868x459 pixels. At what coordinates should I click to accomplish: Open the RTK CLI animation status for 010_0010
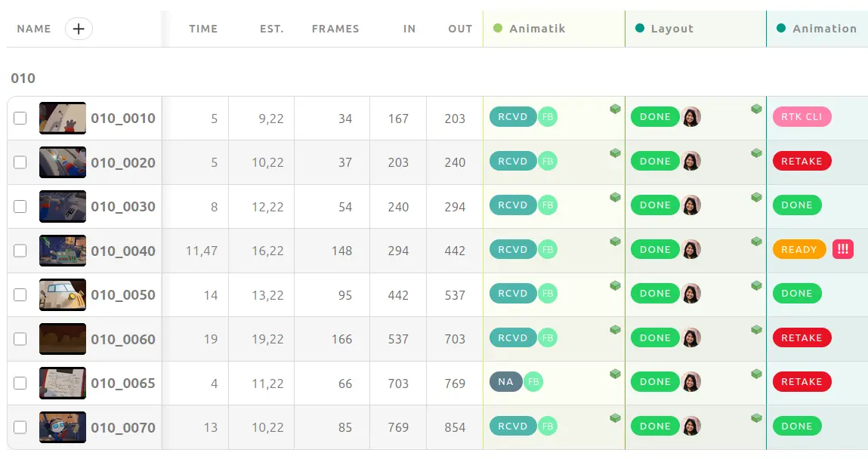[x=802, y=117]
